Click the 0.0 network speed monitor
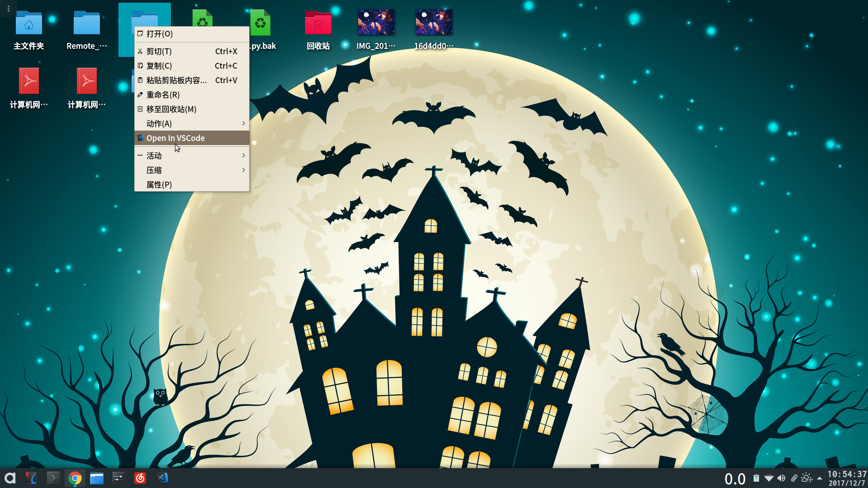This screenshot has width=868, height=488. click(735, 479)
